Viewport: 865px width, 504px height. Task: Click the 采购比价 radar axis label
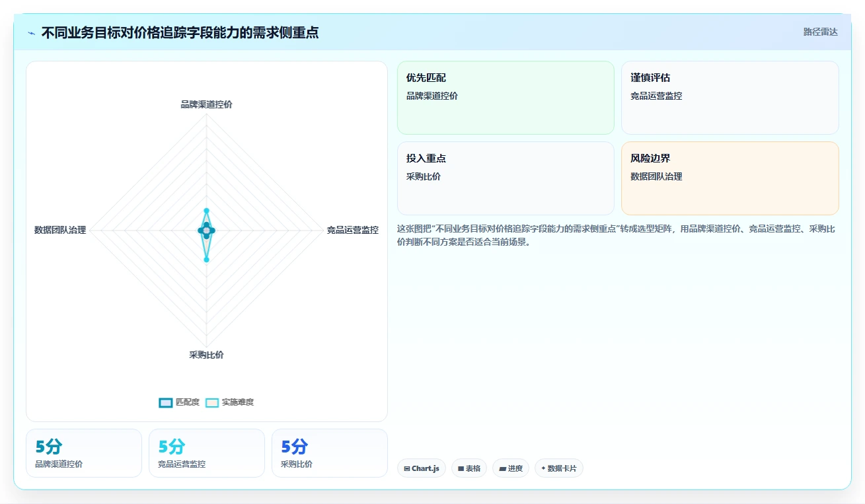206,355
